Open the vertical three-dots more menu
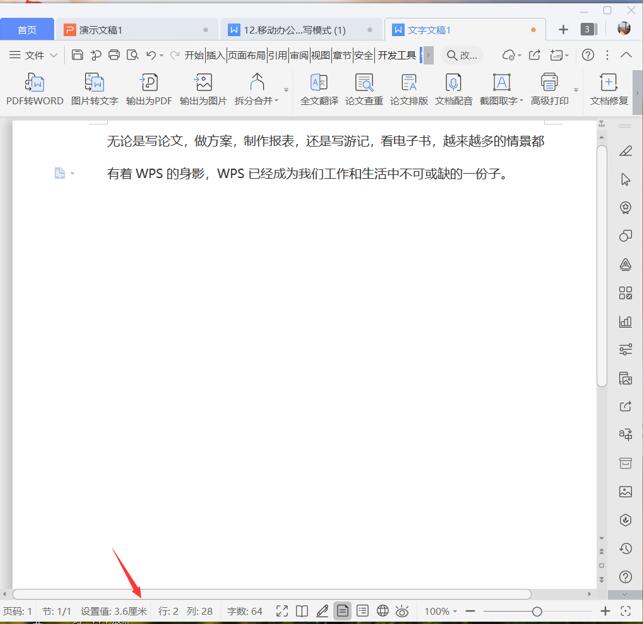This screenshot has height=624, width=643. pyautogui.click(x=607, y=55)
